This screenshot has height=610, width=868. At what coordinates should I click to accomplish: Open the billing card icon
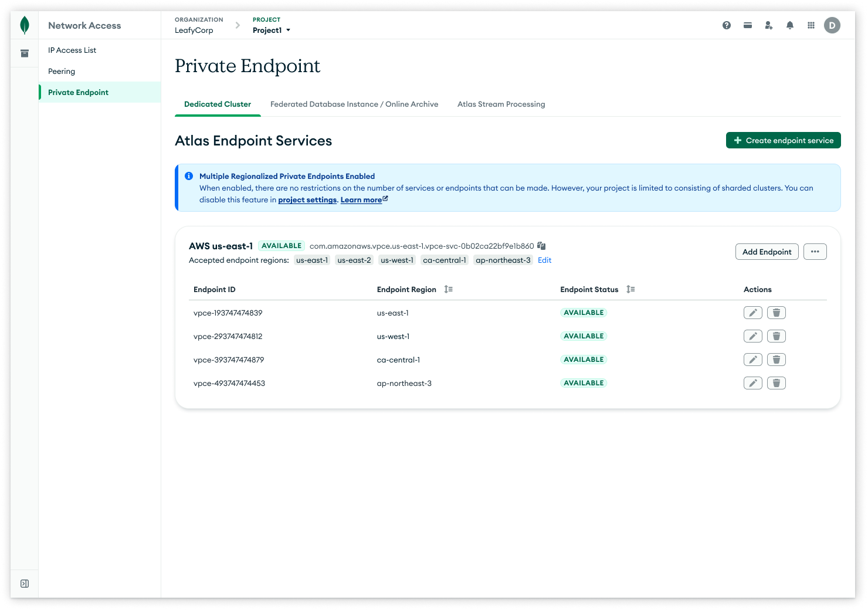(748, 25)
